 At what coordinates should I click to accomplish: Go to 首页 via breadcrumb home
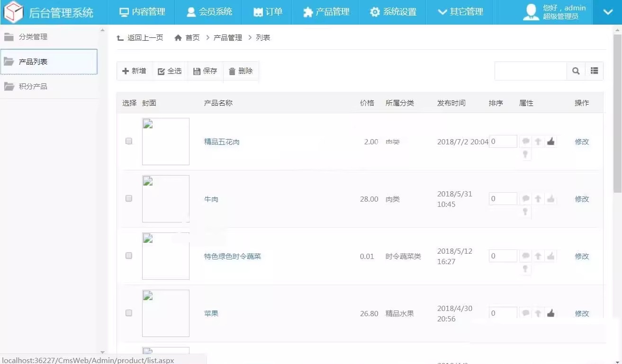(187, 38)
